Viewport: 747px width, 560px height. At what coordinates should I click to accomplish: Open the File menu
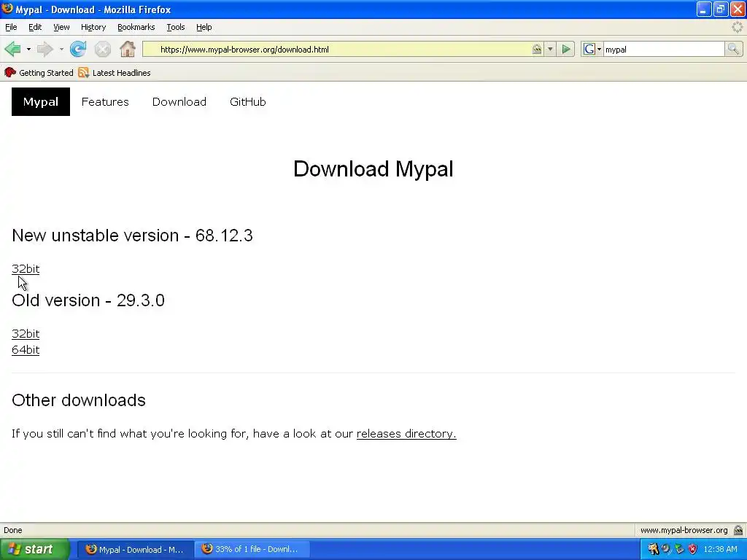[x=11, y=27]
